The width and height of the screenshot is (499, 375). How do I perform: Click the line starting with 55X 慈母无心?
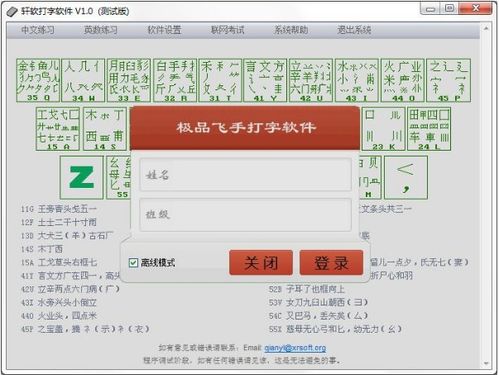tap(335, 329)
